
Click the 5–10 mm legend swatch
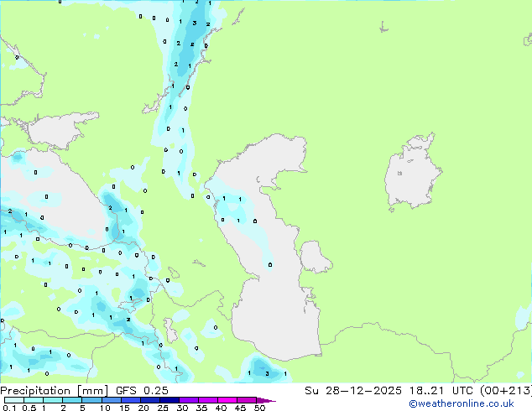[x=91, y=400]
